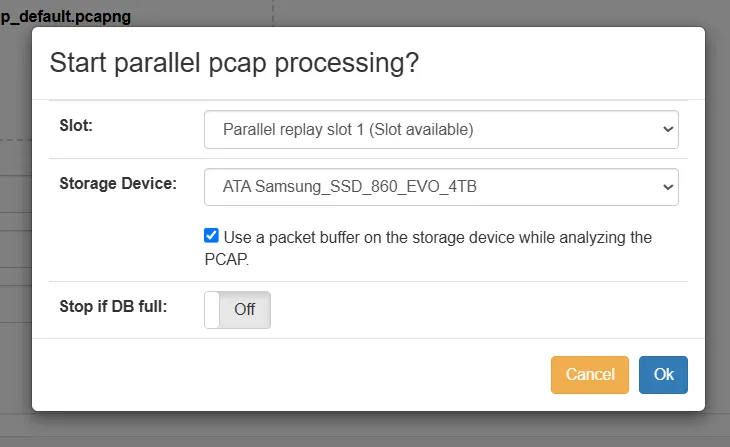The image size is (730, 447).
Task: Click the 'Use a packet buffer' label text
Action: click(437, 237)
